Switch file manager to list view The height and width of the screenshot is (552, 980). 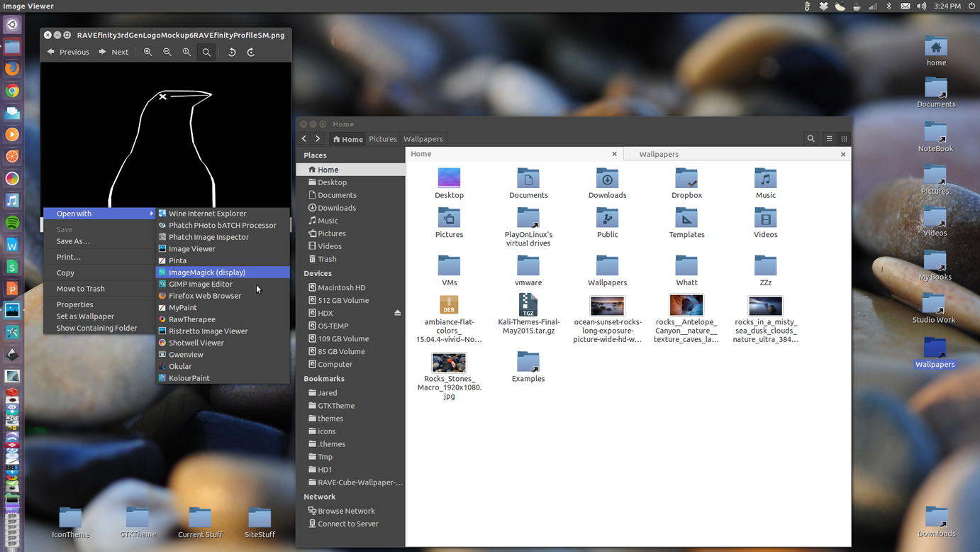pyautogui.click(x=829, y=138)
